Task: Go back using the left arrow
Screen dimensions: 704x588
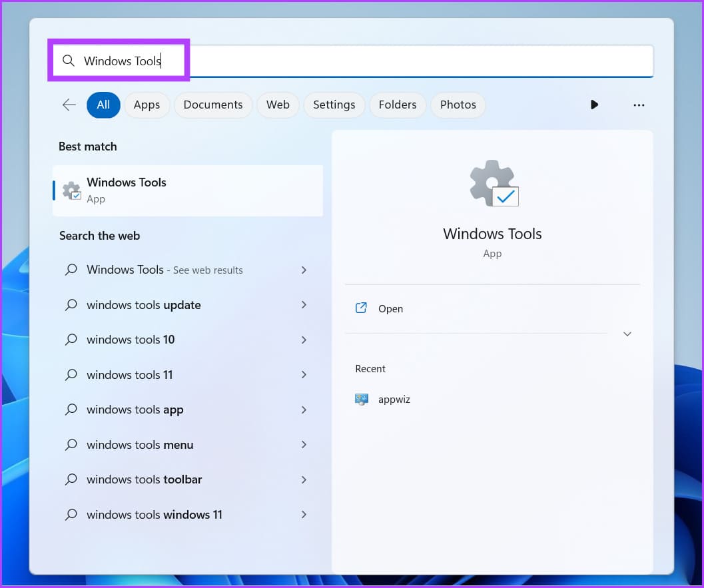Action: pos(69,105)
